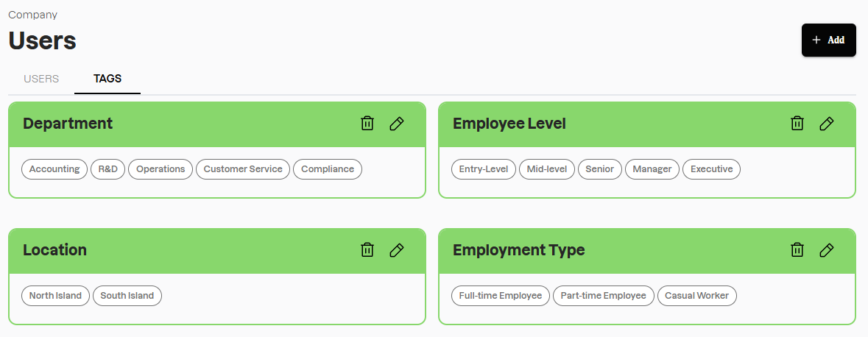Image resolution: width=868 pixels, height=337 pixels.
Task: Edit the Employment Type tag group
Action: tap(827, 250)
